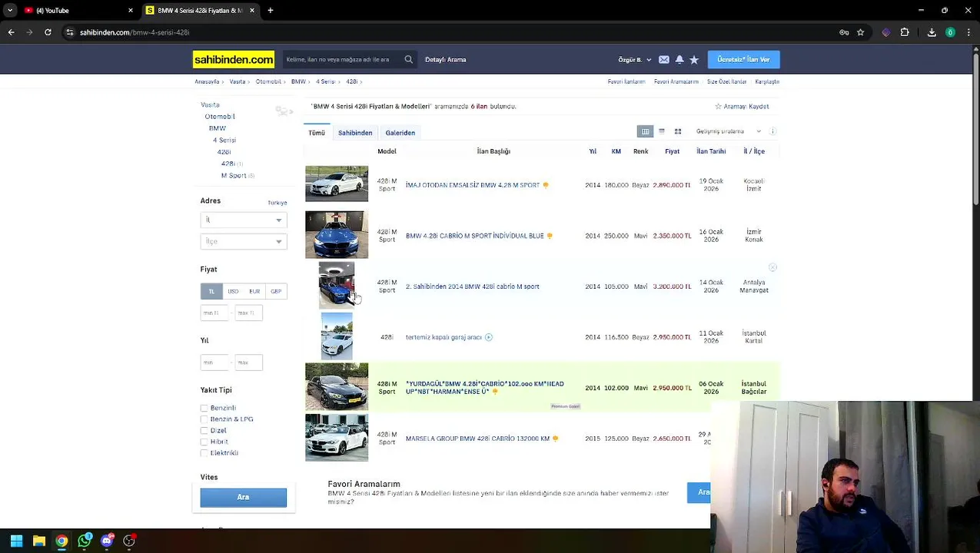The width and height of the screenshot is (980, 553).
Task: Open the messages envelope icon
Action: (664, 59)
